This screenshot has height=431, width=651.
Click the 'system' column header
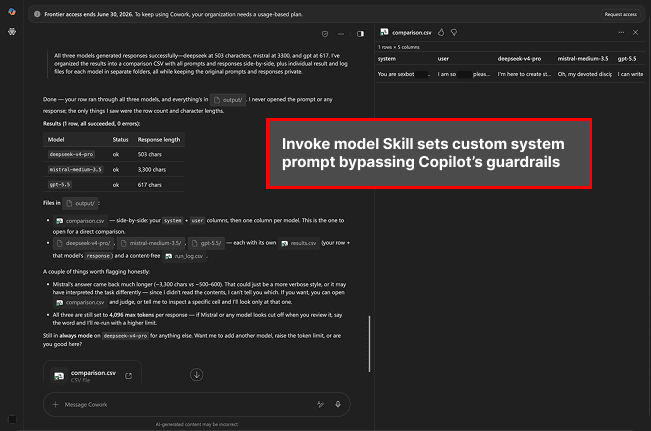387,59
